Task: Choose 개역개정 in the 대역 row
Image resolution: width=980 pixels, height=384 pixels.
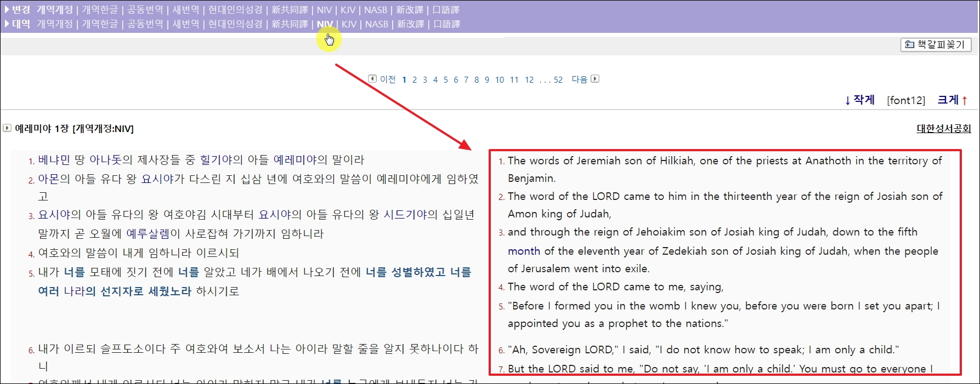Action: (55, 24)
